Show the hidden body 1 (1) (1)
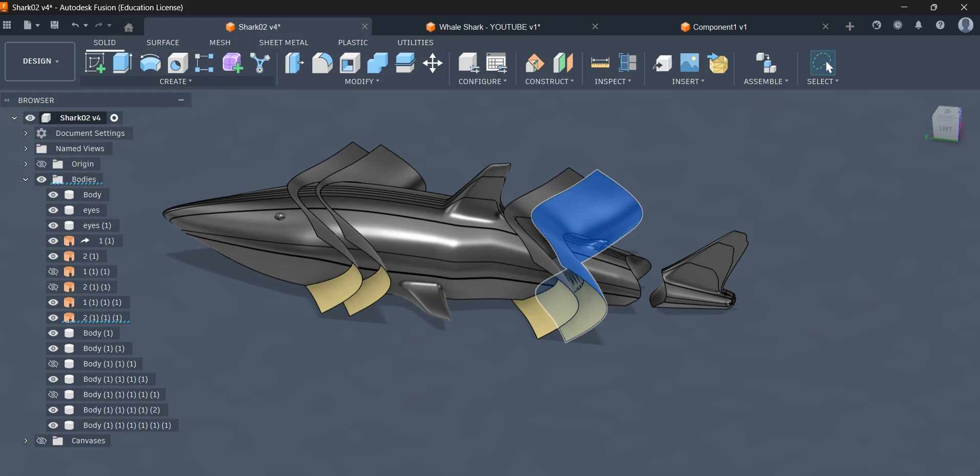Screen dimensions: 980x476 point(53,272)
